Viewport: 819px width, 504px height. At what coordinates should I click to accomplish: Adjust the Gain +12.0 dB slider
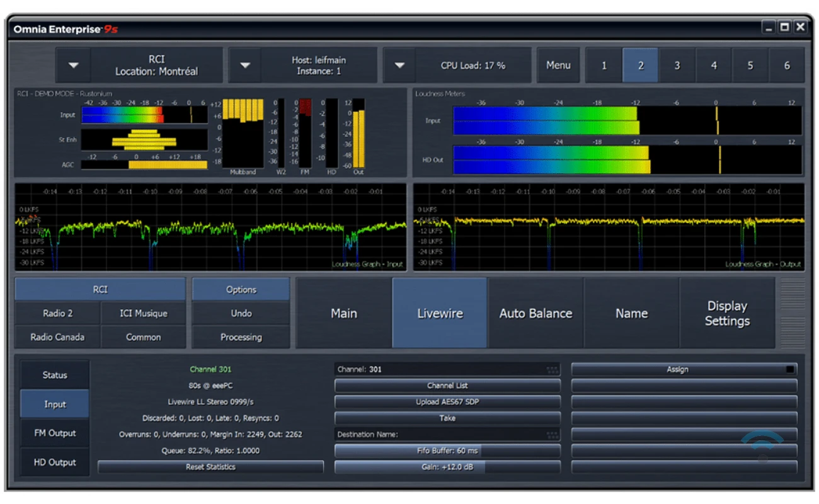[x=447, y=467]
